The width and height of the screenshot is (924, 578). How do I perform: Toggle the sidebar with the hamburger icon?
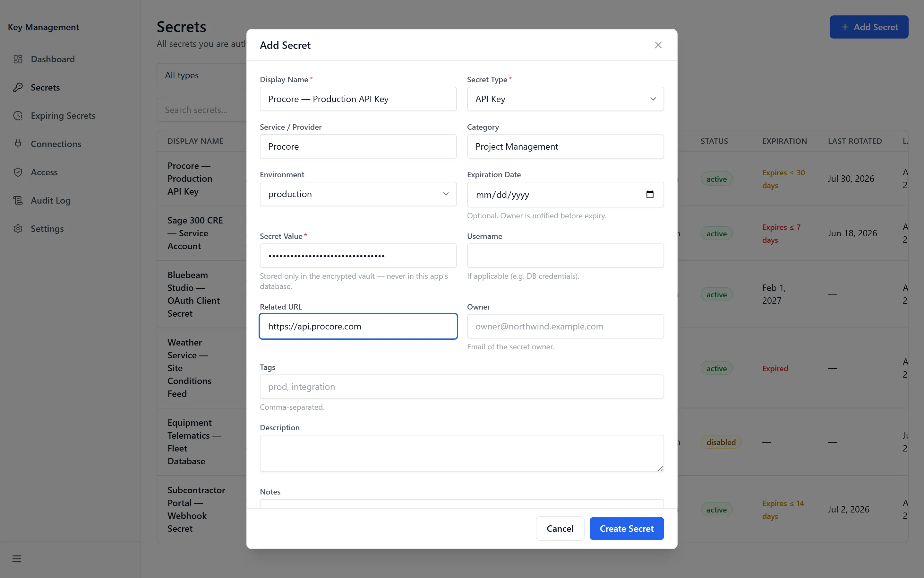pos(17,558)
